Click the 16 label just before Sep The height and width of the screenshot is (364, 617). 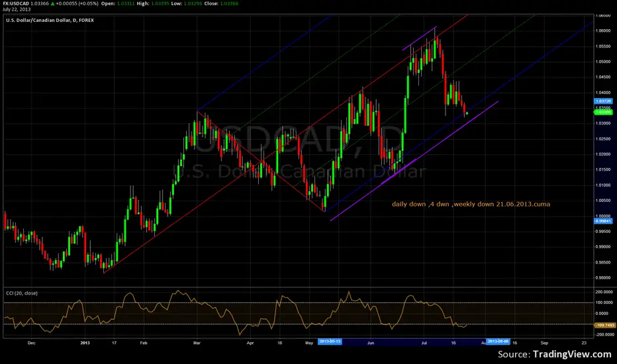pos(514,343)
